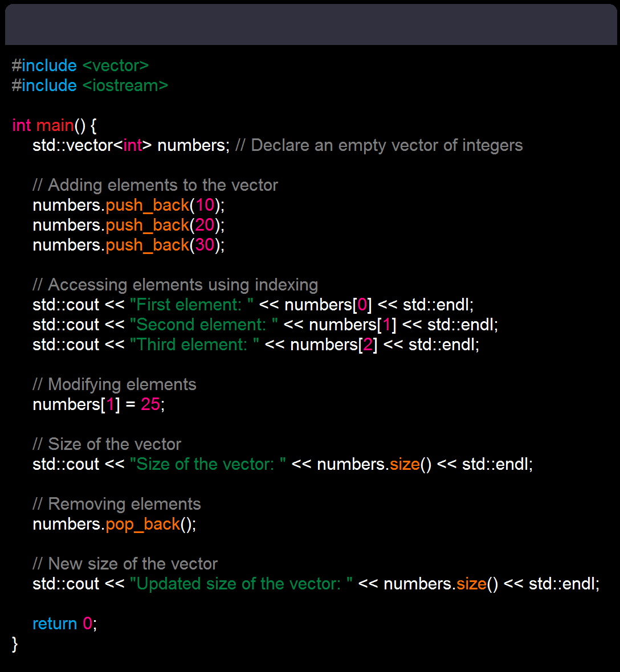The image size is (620, 672).
Task: Click the <iostream> header name
Action: tap(125, 86)
